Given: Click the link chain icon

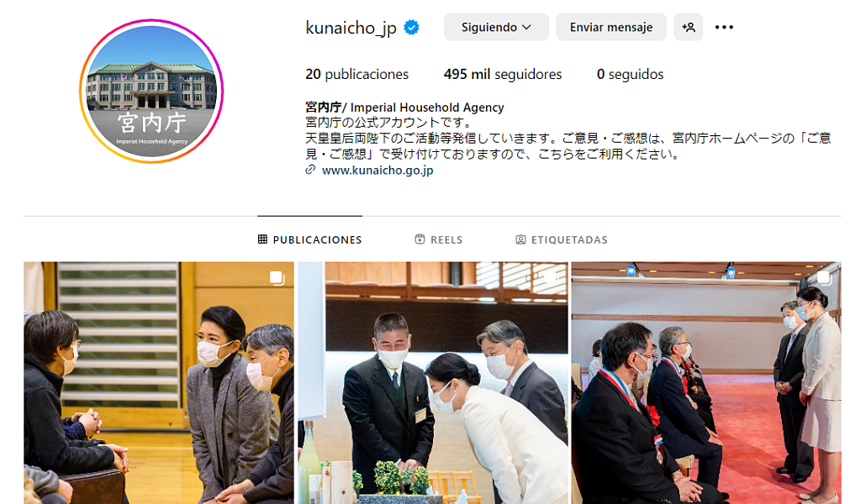Looking at the screenshot, I should pyautogui.click(x=310, y=170).
